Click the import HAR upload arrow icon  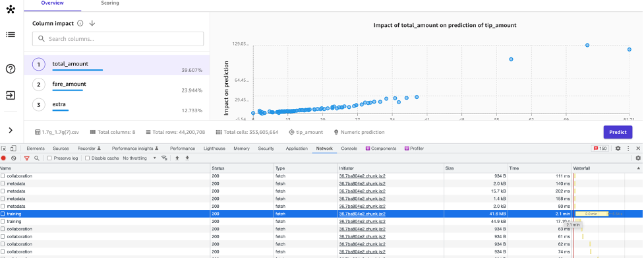tap(177, 158)
